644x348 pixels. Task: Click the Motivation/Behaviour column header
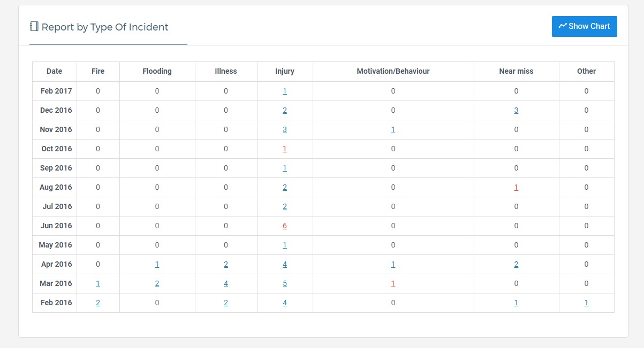pyautogui.click(x=393, y=71)
